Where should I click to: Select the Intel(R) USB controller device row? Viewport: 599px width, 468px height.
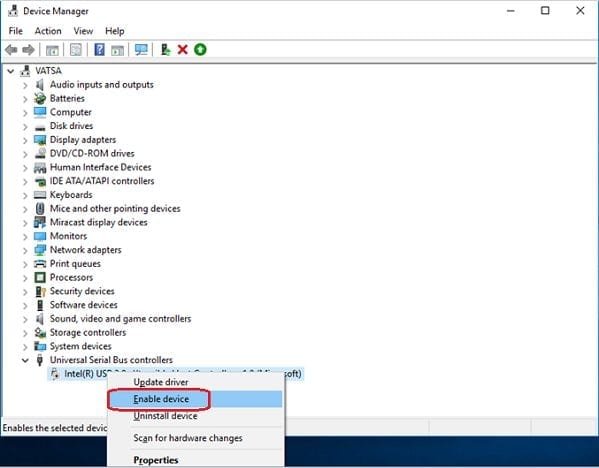tap(176, 374)
